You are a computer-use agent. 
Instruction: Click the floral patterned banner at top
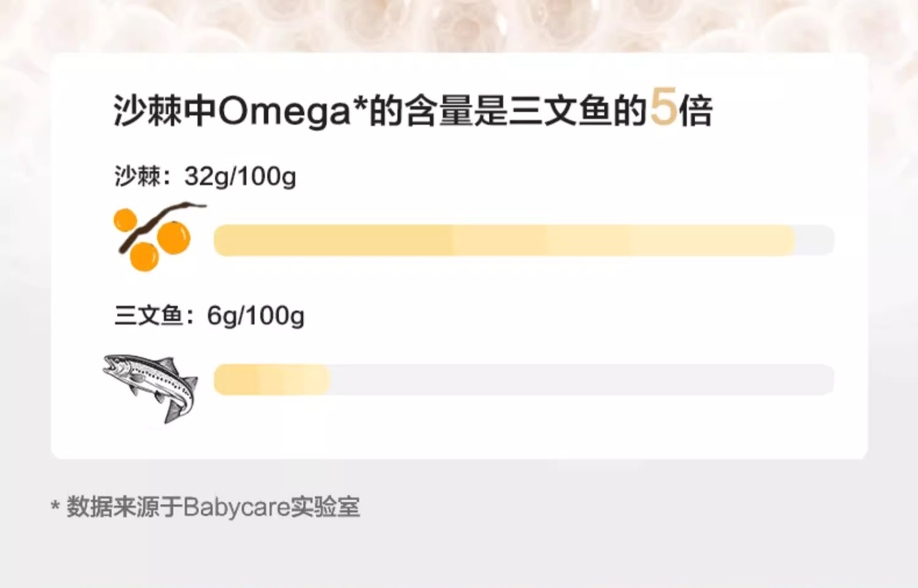[x=459, y=24]
